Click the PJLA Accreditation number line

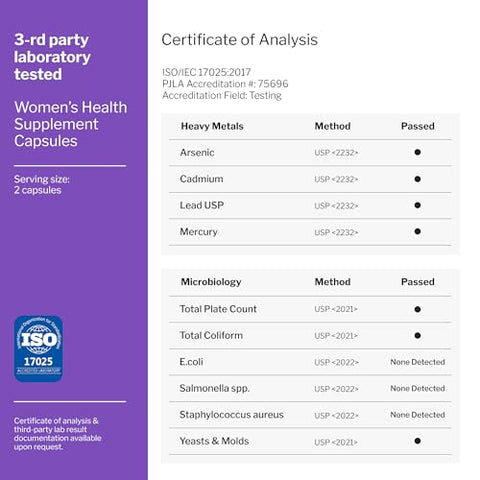tap(225, 84)
